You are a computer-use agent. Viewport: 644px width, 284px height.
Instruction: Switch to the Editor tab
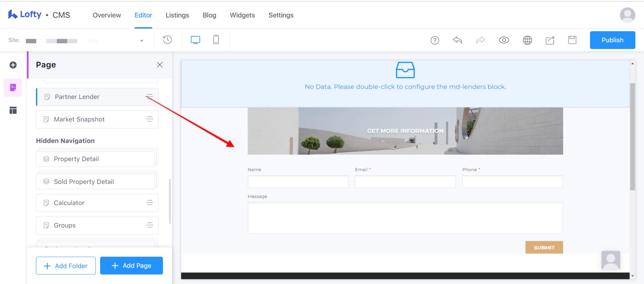point(143,15)
